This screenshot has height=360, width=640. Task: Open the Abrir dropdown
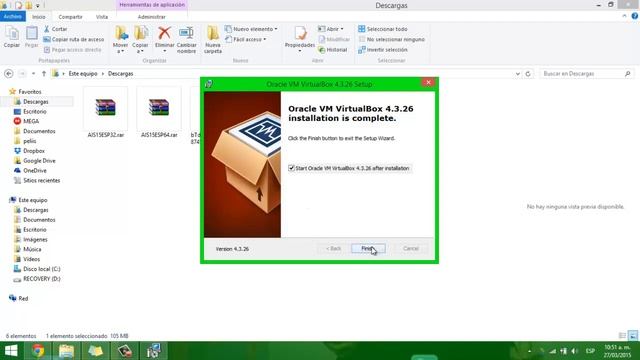[x=331, y=29]
